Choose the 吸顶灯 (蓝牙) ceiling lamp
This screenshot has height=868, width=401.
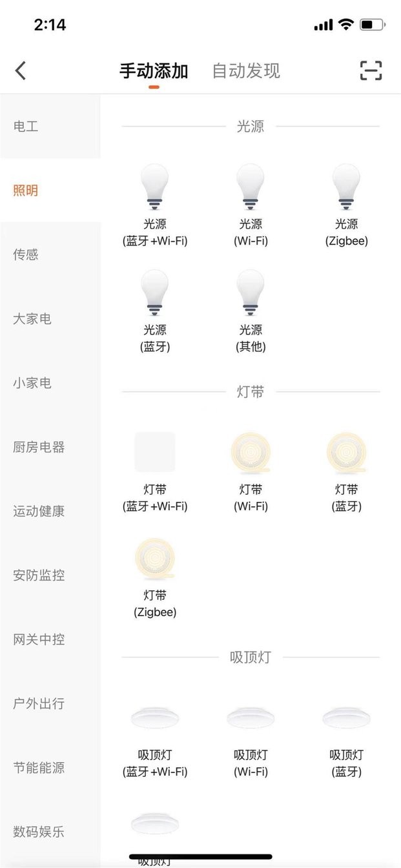pyautogui.click(x=346, y=718)
